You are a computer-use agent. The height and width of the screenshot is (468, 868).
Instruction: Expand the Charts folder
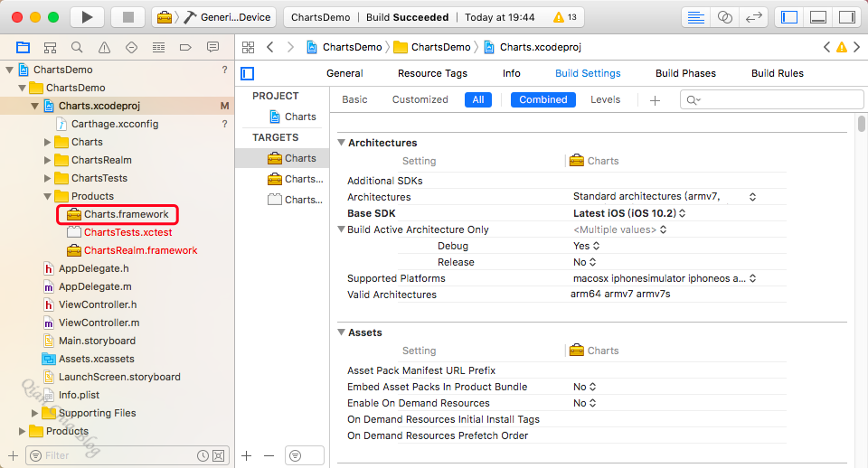pos(48,142)
